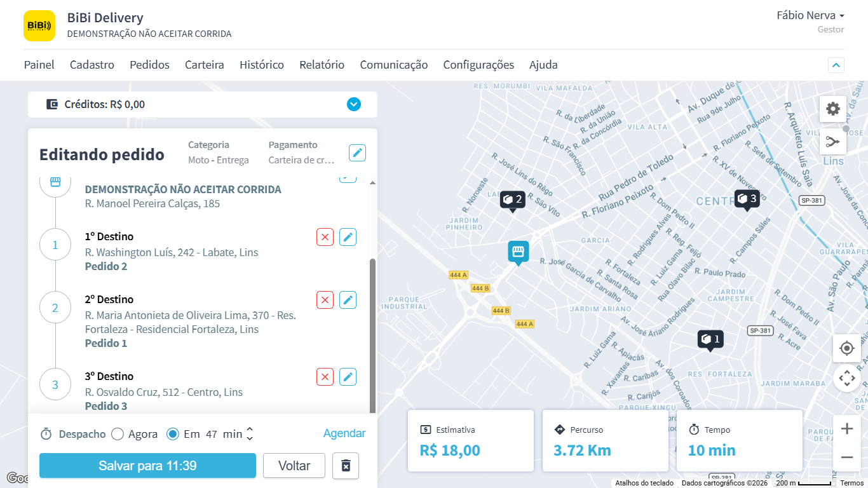868x488 pixels.
Task: Center map on my location
Action: [x=846, y=348]
